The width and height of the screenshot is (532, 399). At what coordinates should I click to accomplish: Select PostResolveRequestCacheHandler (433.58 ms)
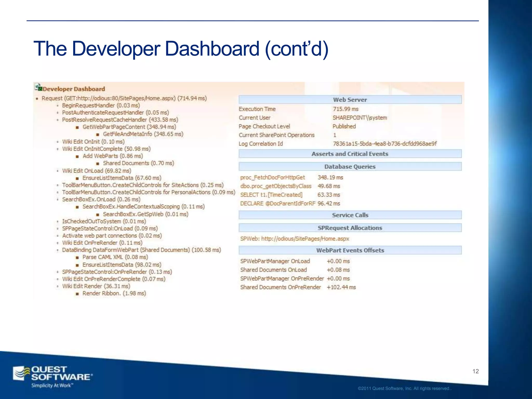[x=120, y=120]
